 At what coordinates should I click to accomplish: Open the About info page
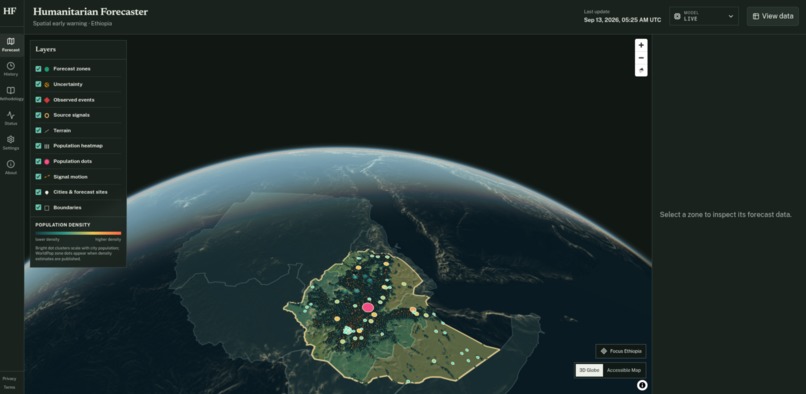click(11, 168)
